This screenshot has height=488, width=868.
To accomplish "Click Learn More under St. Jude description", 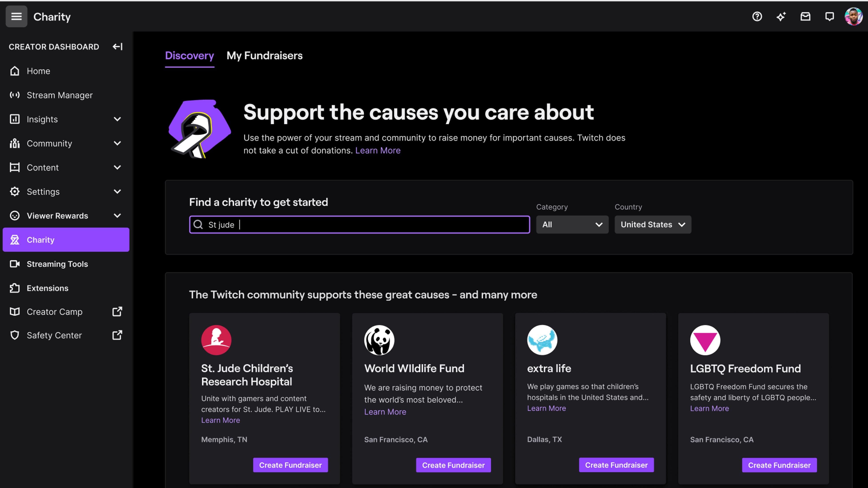I will point(221,420).
